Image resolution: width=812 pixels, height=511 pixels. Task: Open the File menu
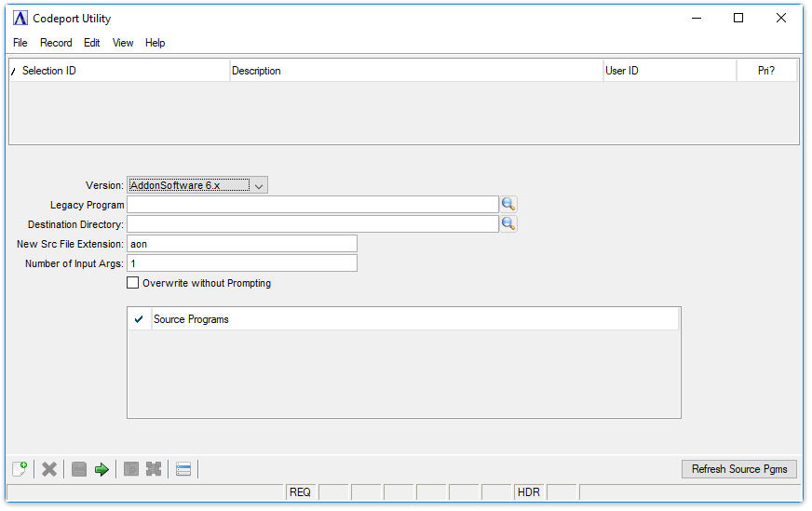pyautogui.click(x=20, y=43)
